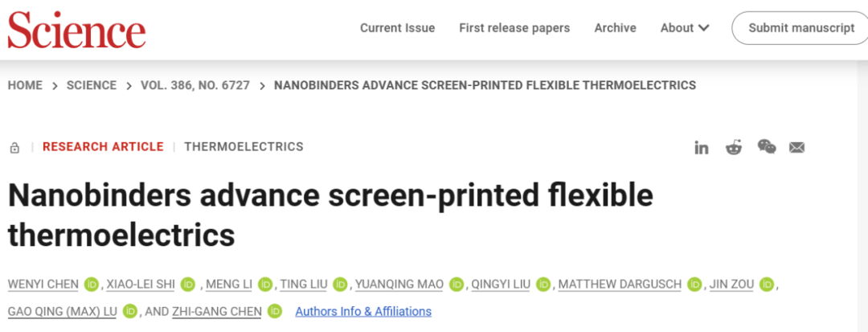Open Zhi-Gang Chen's ORCID icon
The image size is (868, 332).
[x=275, y=312]
